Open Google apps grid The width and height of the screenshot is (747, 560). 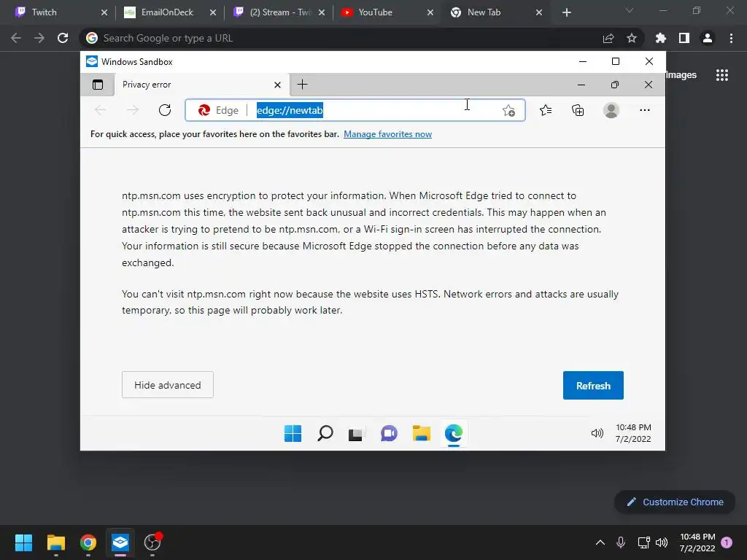(x=721, y=75)
